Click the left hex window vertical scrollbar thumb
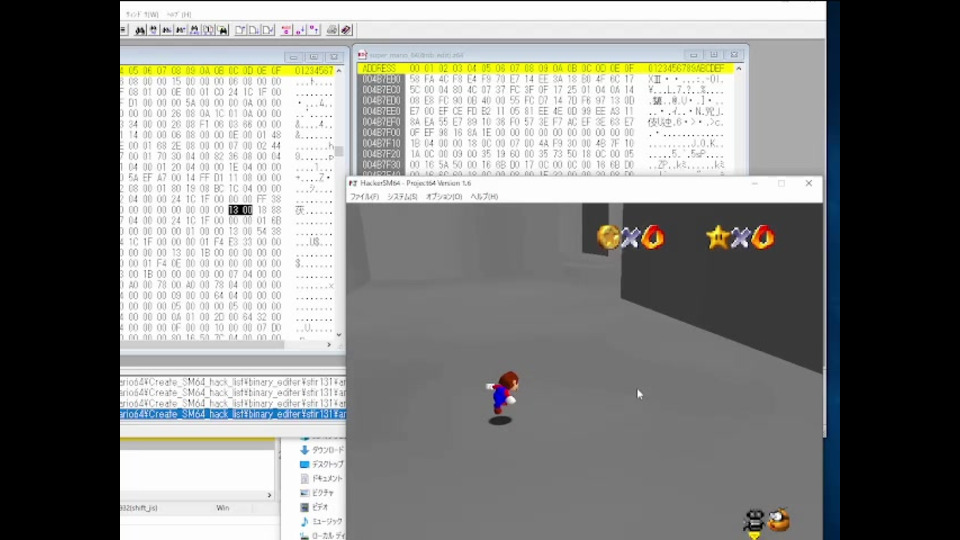The image size is (960, 540). point(339,151)
